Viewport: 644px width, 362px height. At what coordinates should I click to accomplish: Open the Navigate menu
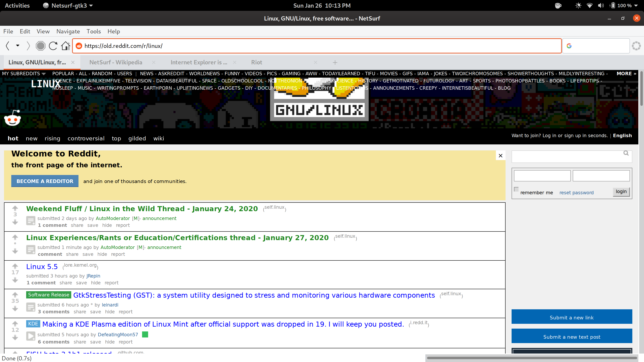pyautogui.click(x=68, y=32)
